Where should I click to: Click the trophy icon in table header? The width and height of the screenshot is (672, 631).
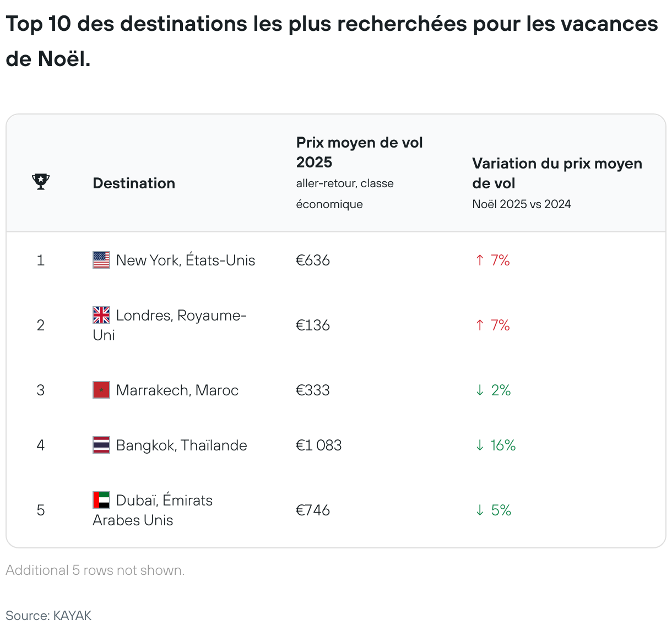click(x=41, y=182)
